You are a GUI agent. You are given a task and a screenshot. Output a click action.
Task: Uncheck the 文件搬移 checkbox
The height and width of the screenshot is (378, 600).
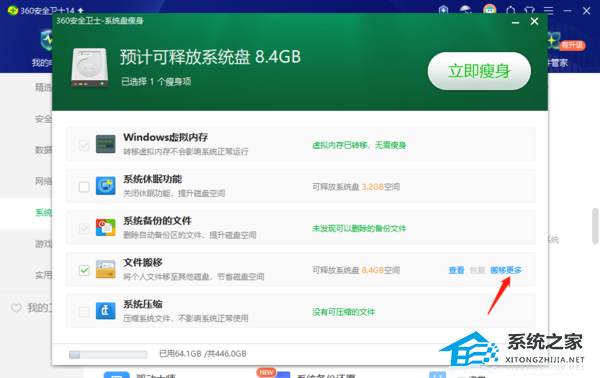coord(84,270)
